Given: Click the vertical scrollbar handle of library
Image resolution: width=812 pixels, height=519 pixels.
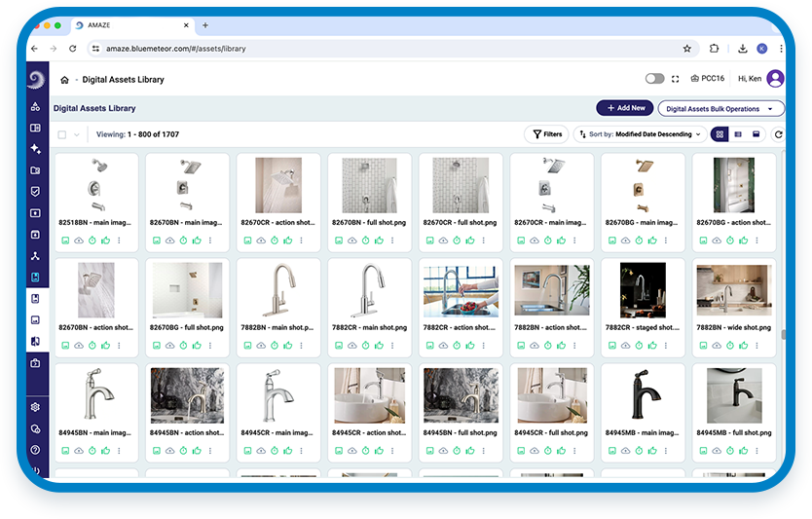Looking at the screenshot, I should [x=784, y=335].
